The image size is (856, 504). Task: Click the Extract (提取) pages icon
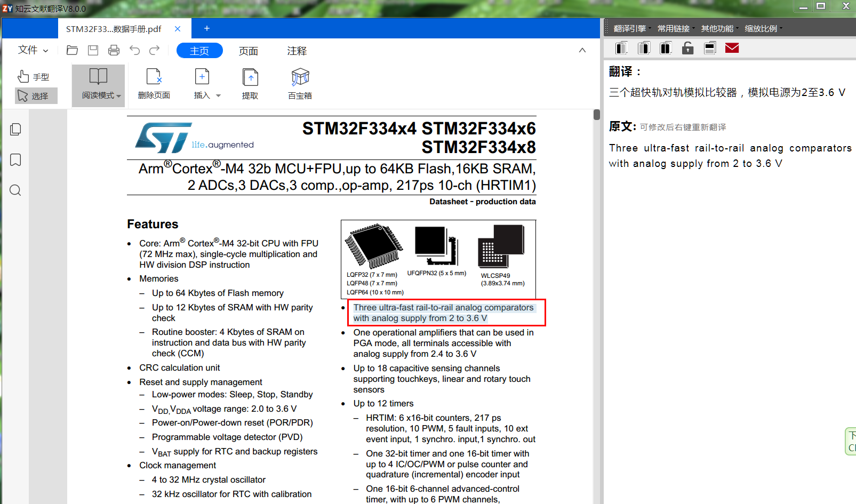[250, 84]
